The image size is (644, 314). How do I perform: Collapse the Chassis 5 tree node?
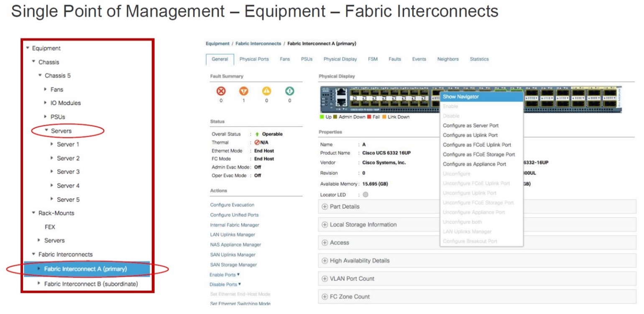(x=40, y=75)
